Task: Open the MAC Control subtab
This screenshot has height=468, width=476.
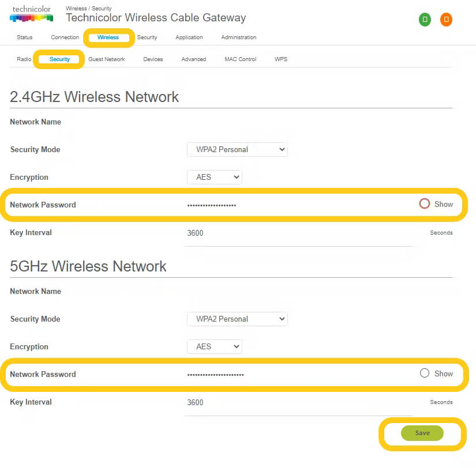Action: 240,59
